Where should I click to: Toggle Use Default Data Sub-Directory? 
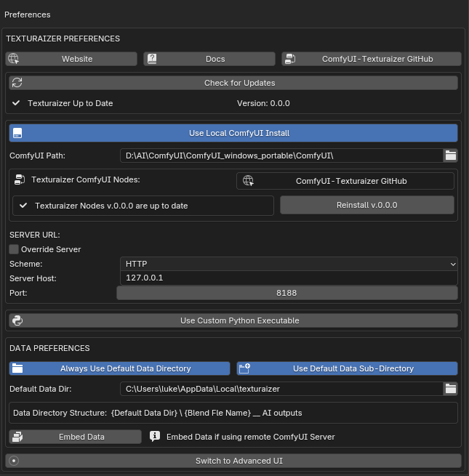tap(347, 368)
